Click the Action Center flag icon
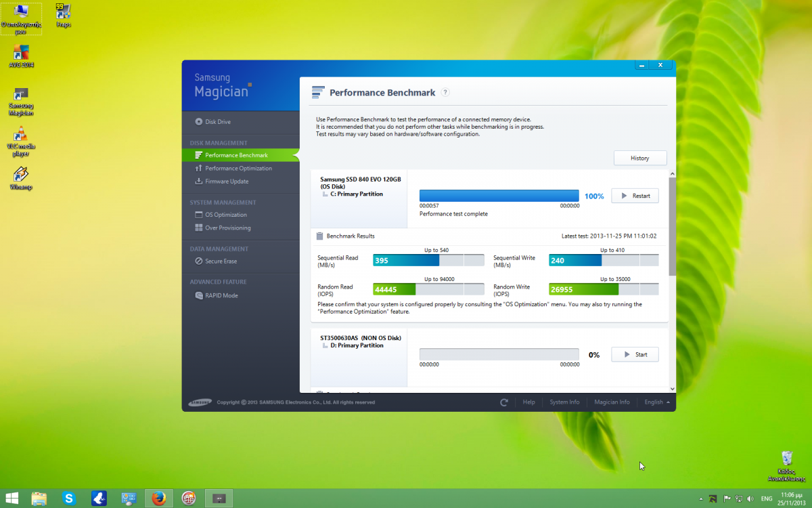The image size is (812, 508). point(727,499)
